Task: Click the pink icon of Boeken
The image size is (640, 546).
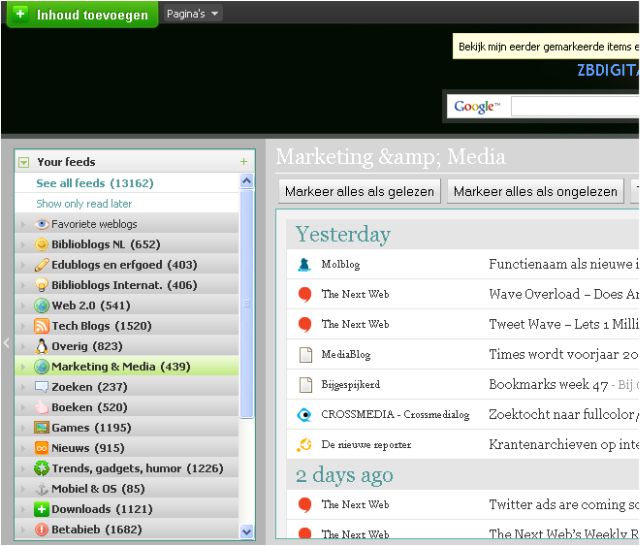Action: point(41,407)
